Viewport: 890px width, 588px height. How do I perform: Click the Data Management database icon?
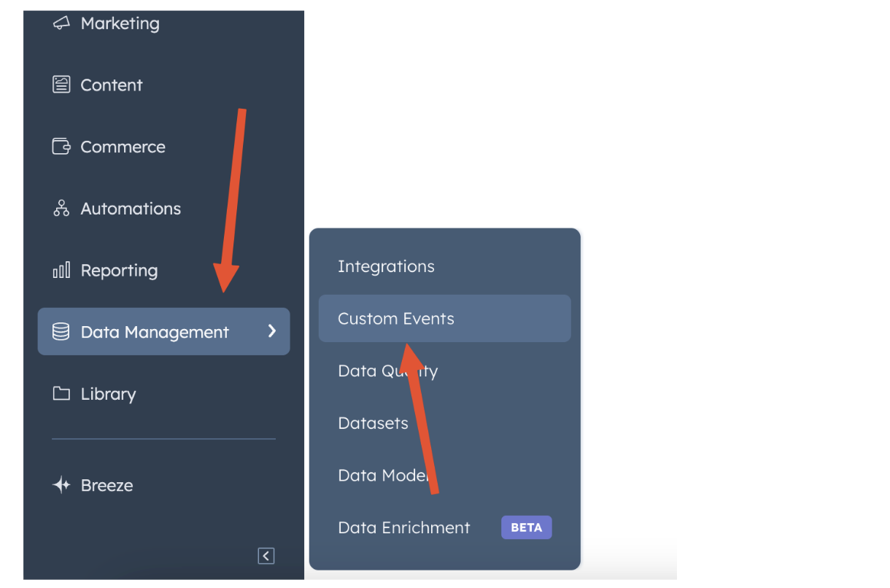click(x=61, y=332)
